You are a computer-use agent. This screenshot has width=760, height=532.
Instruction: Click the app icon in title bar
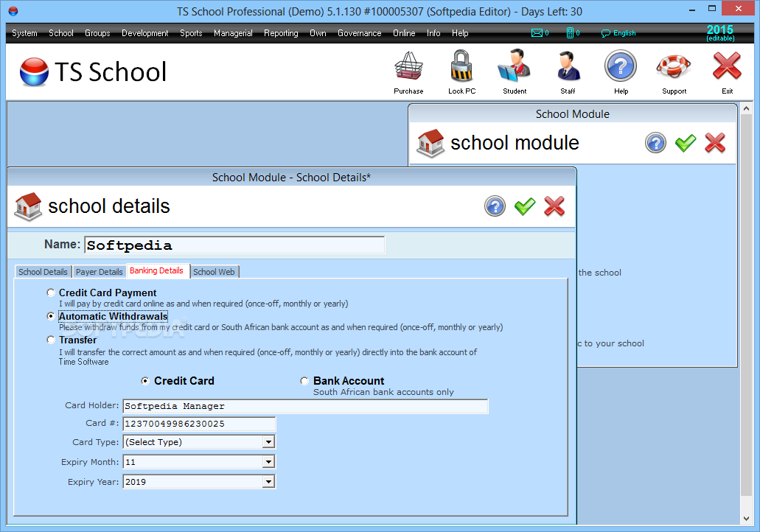click(x=13, y=11)
